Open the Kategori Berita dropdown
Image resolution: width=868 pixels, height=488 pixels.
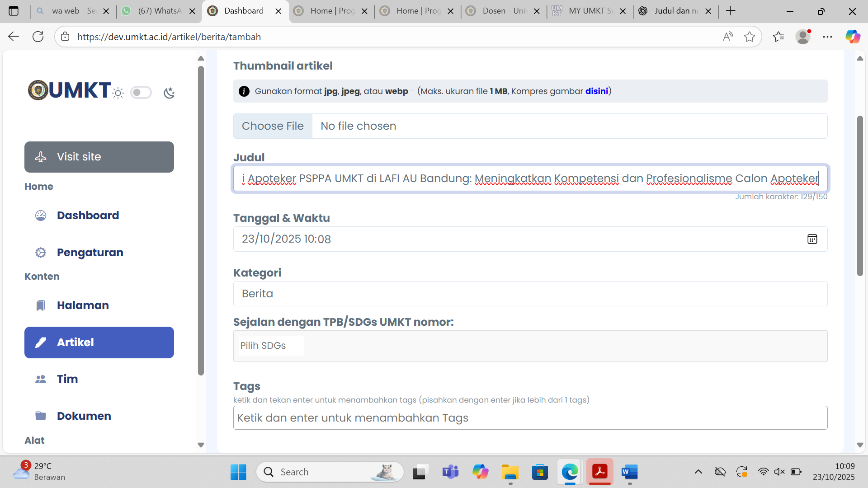[530, 294]
